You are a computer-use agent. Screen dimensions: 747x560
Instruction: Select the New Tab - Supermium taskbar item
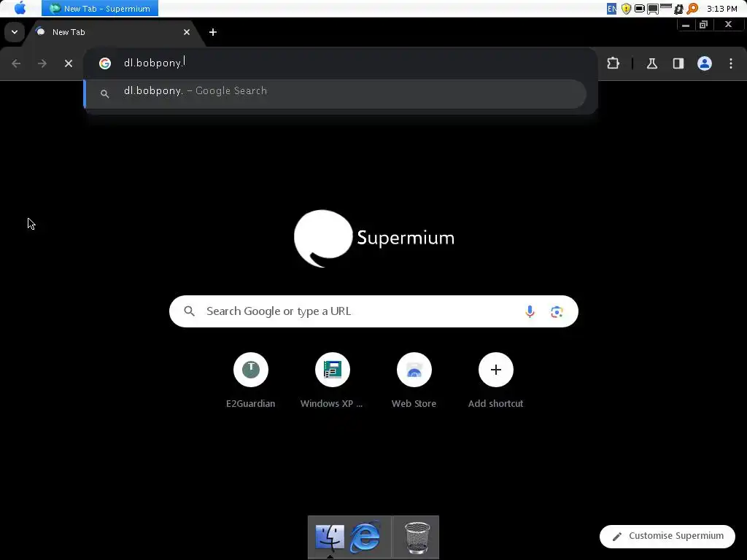(x=100, y=8)
